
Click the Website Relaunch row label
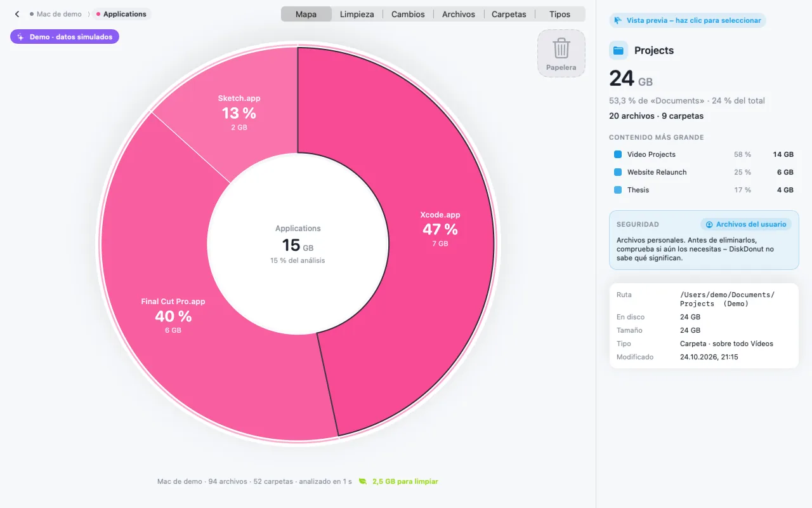point(657,172)
